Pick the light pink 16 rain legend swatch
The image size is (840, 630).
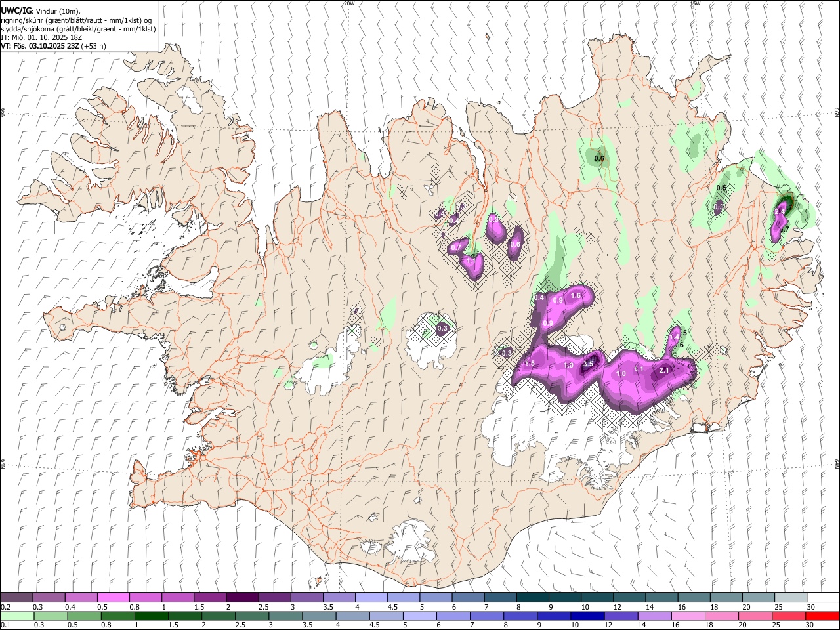pyautogui.click(x=688, y=616)
